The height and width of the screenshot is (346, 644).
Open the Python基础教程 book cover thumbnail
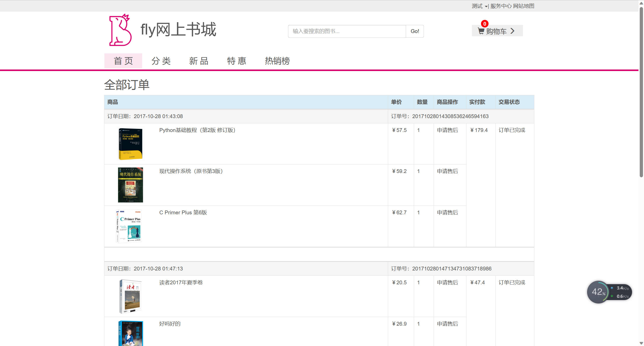coord(130,144)
